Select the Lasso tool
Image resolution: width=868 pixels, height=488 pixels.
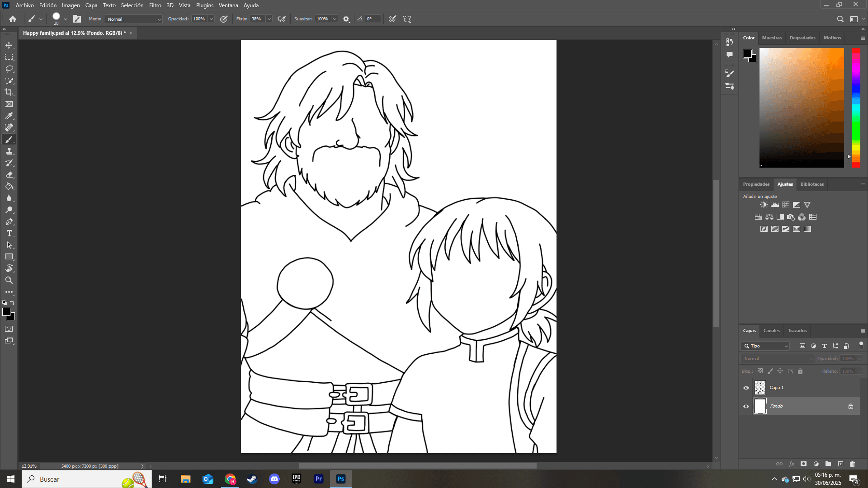coord(9,69)
